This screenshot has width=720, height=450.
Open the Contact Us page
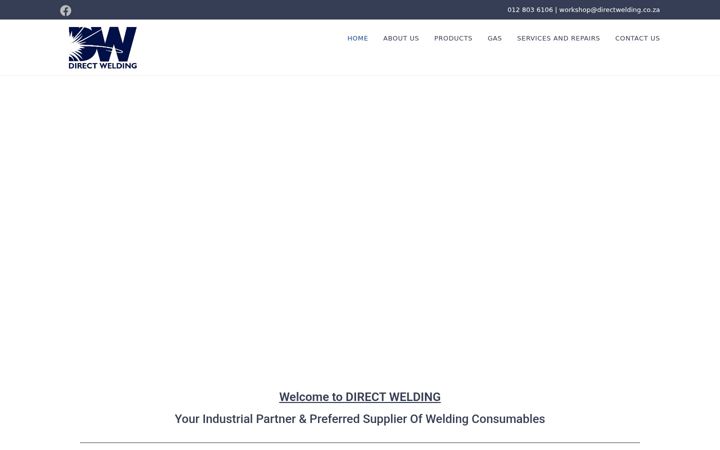point(637,39)
